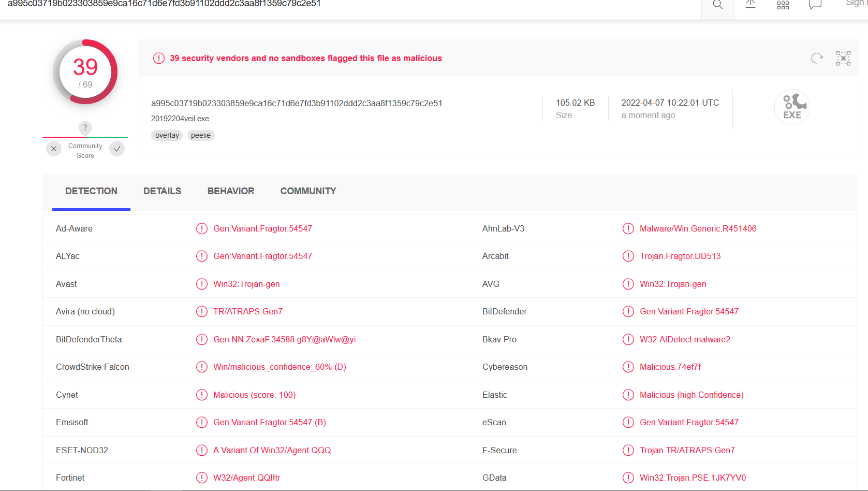Open the similarity graph icon
The width and height of the screenshot is (868, 491).
click(843, 59)
